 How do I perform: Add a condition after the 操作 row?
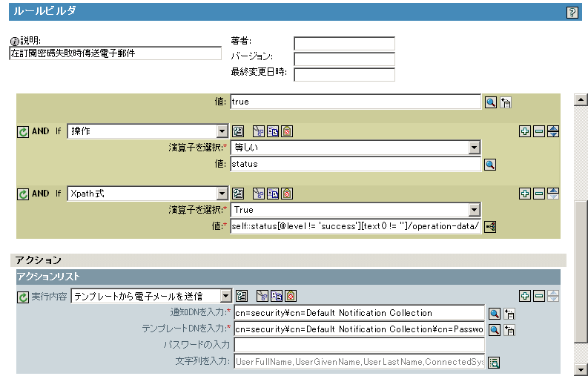point(525,131)
